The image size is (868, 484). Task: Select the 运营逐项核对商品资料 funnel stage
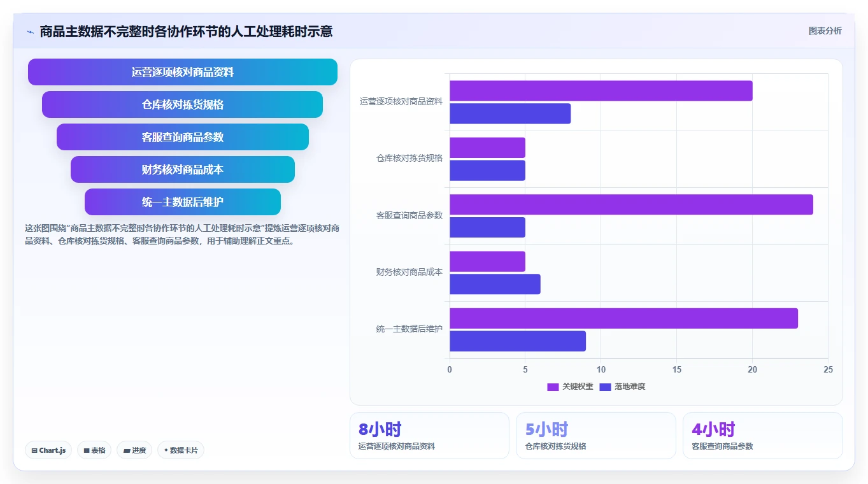click(183, 72)
